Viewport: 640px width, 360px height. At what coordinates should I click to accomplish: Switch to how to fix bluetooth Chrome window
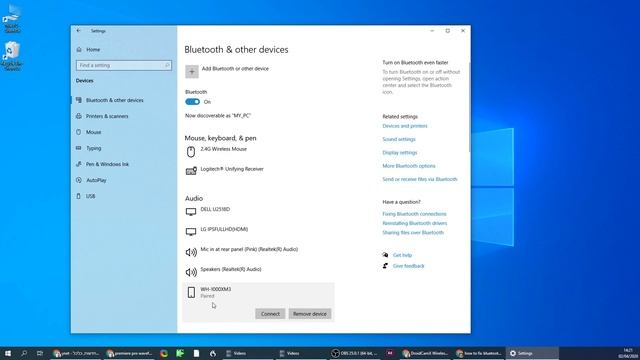tap(479, 353)
